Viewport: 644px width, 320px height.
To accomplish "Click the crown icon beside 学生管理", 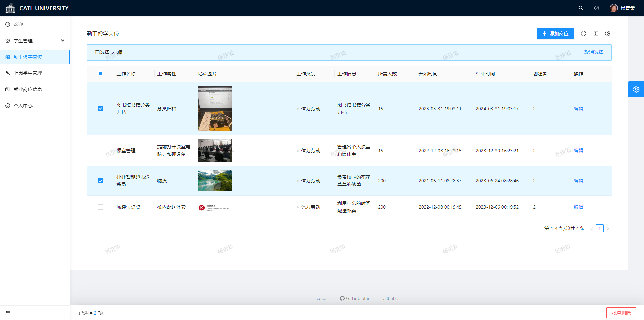I will tap(8, 41).
